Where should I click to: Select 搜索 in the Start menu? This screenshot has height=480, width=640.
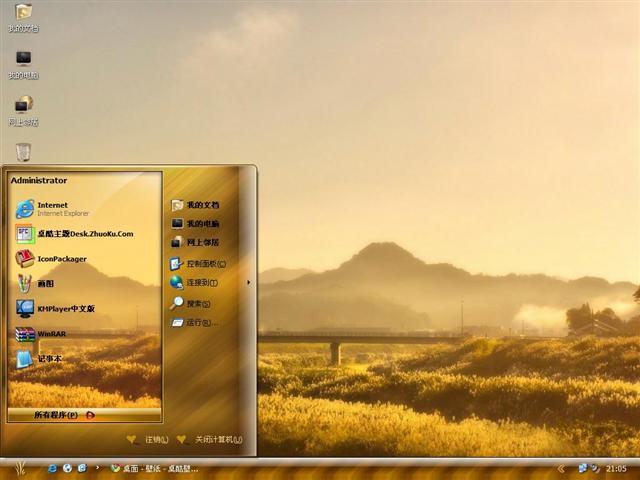click(x=195, y=303)
